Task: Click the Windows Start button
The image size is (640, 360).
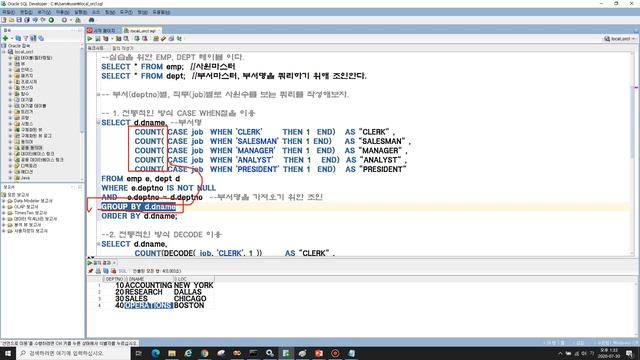Action: tap(7, 353)
